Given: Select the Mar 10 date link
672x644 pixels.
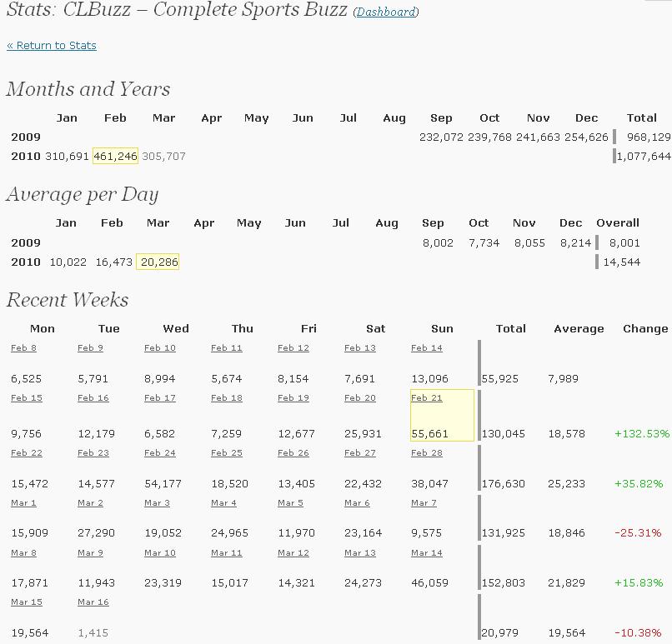Looking at the screenshot, I should point(160,553).
